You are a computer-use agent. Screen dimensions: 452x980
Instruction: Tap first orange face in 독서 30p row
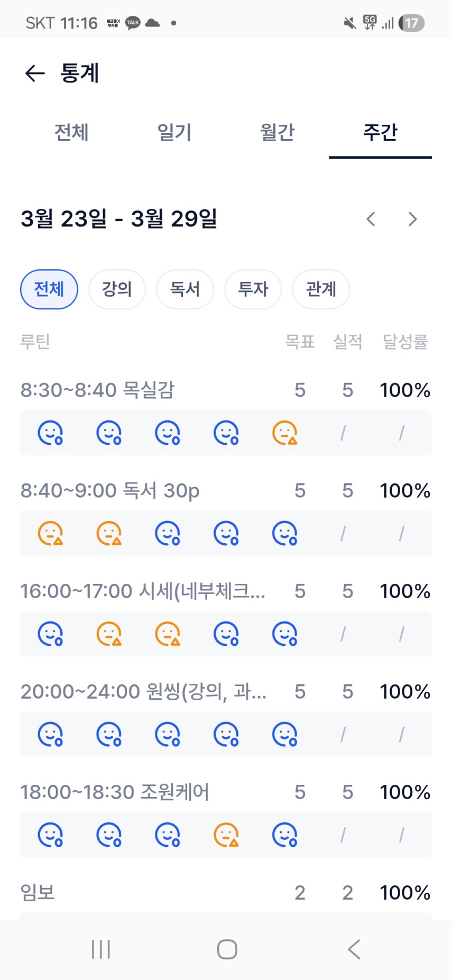click(x=50, y=533)
